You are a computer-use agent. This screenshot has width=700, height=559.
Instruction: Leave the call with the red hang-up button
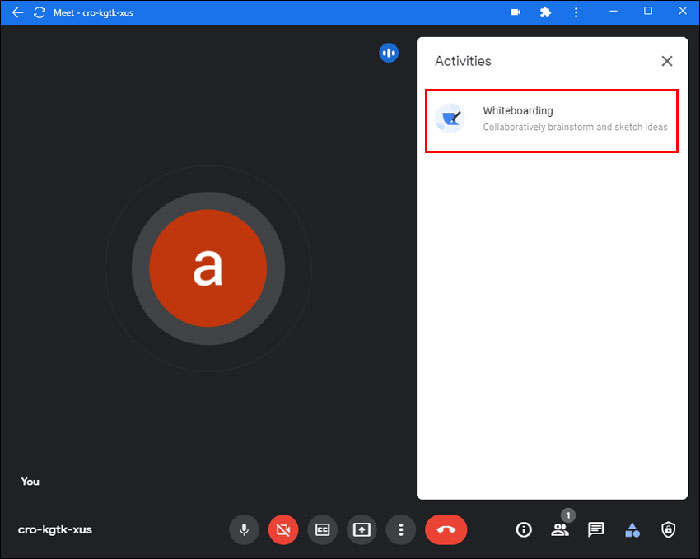(446, 529)
